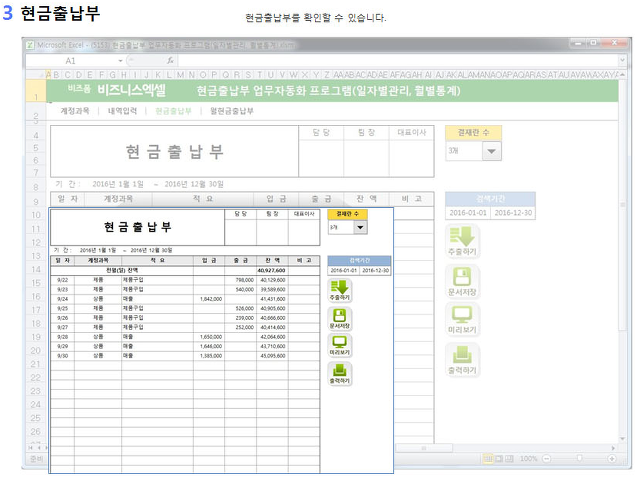Image resolution: width=640 pixels, height=484 pixels.
Task: Click the faded 추출하기 icon in Excel window
Action: click(462, 241)
